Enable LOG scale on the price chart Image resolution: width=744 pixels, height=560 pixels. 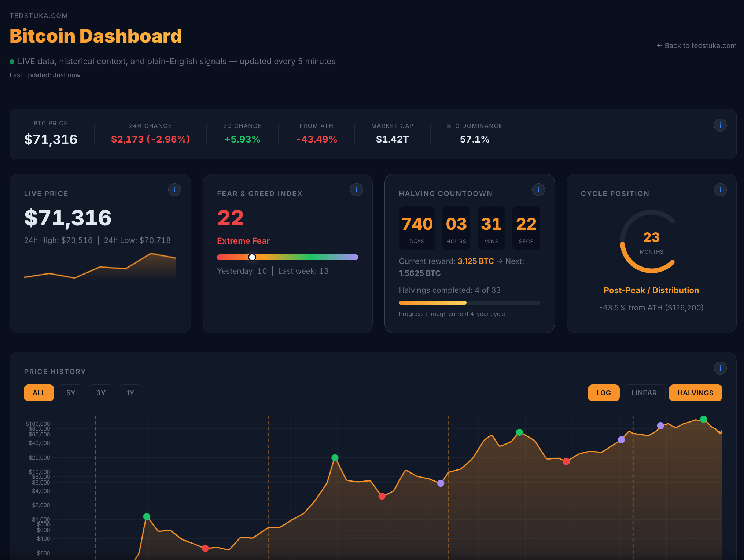click(x=603, y=393)
